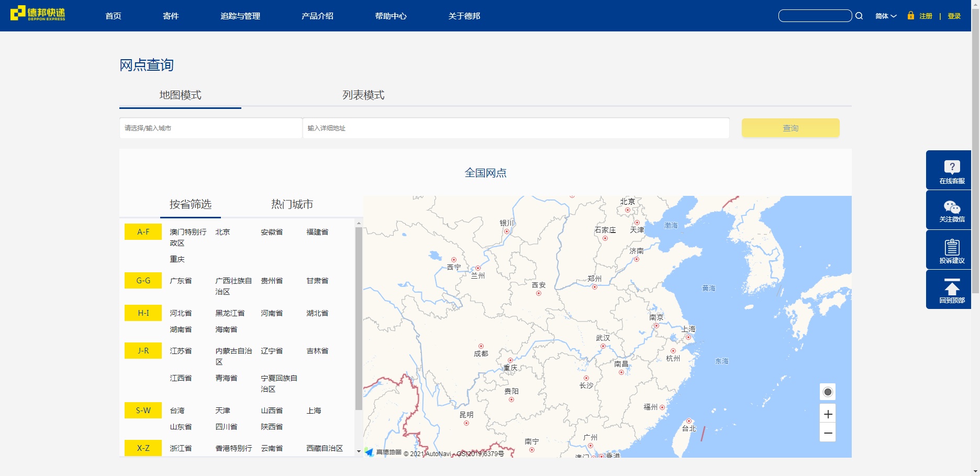This screenshot has width=980, height=476.
Task: Select 西藏自治区 in province list
Action: click(325, 448)
